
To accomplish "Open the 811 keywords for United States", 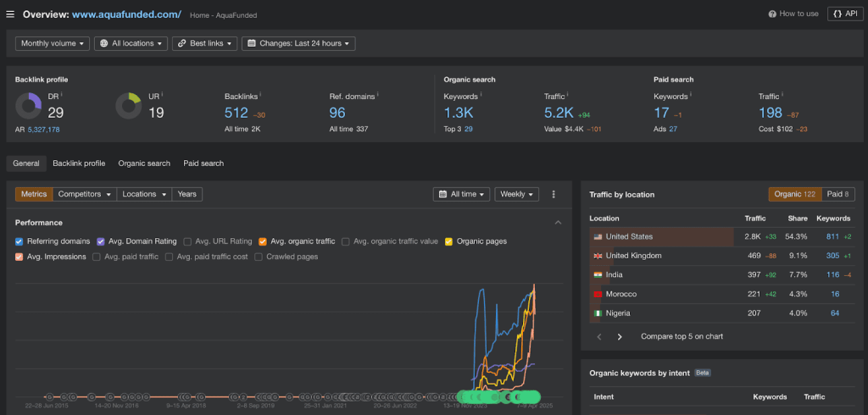I will (x=832, y=237).
